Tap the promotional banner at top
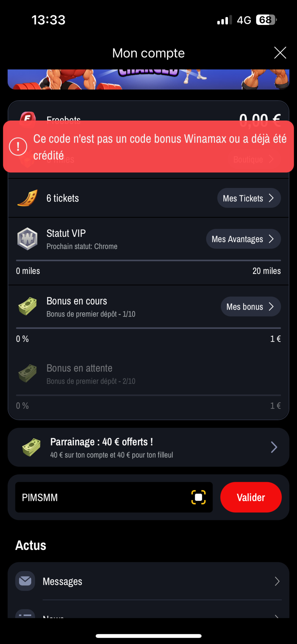This screenshot has width=297, height=644. tap(148, 79)
